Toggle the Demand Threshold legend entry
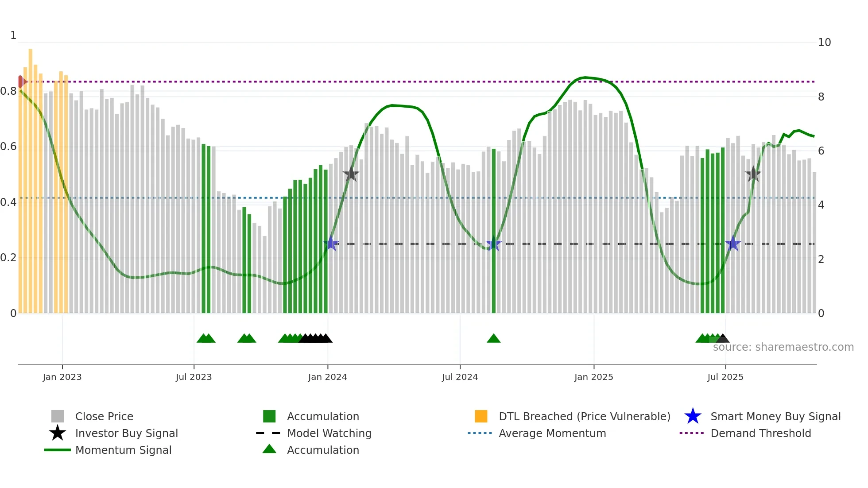The image size is (868, 488). coord(760,433)
